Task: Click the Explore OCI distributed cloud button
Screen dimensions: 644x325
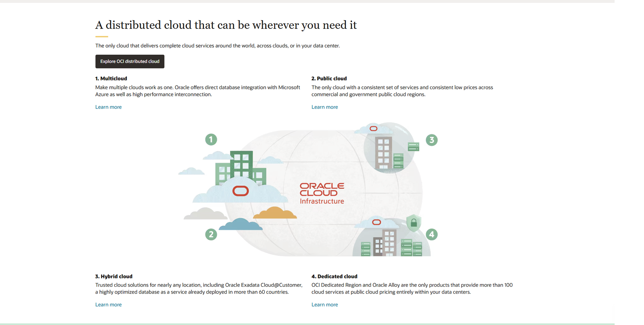Action: 130,61
